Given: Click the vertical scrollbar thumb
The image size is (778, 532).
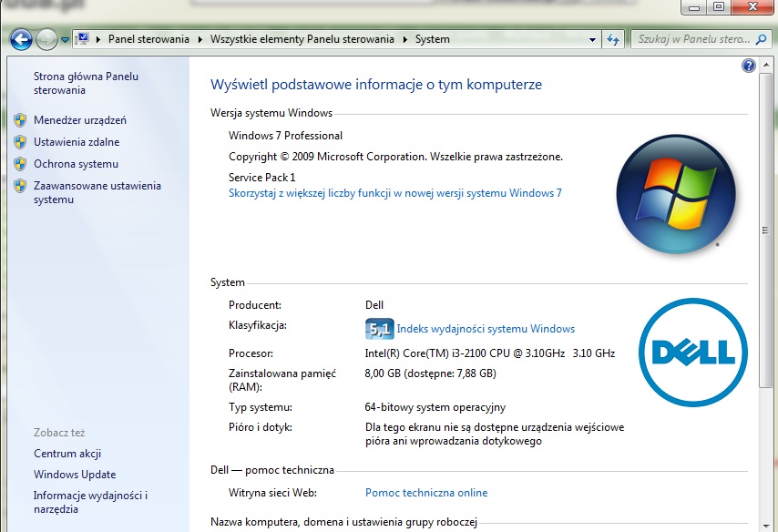Looking at the screenshot, I should coord(765,230).
